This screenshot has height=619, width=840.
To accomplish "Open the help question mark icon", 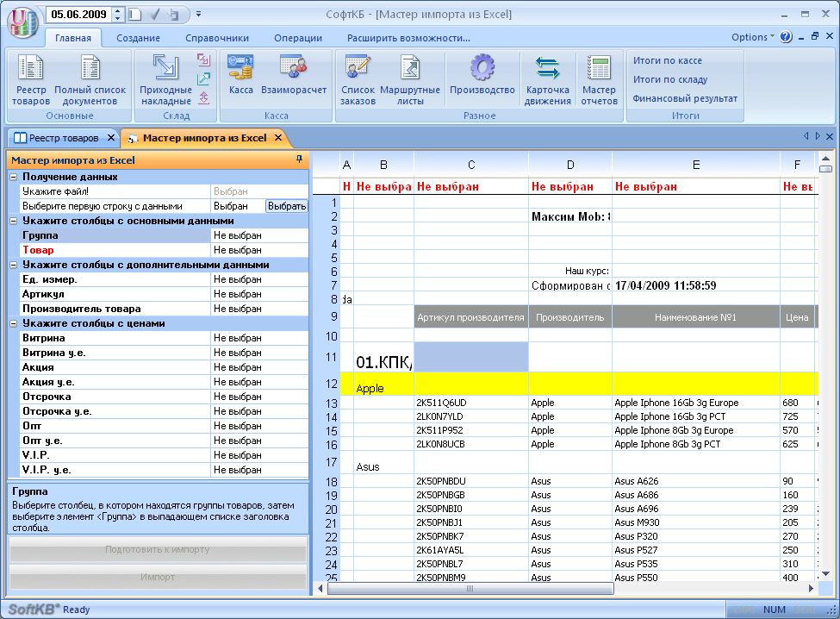I will (x=786, y=36).
